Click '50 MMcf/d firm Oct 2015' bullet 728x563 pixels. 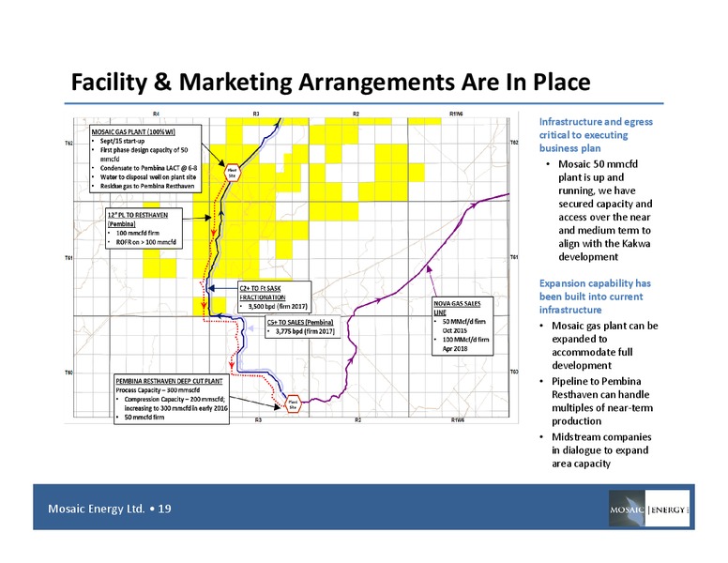(463, 326)
